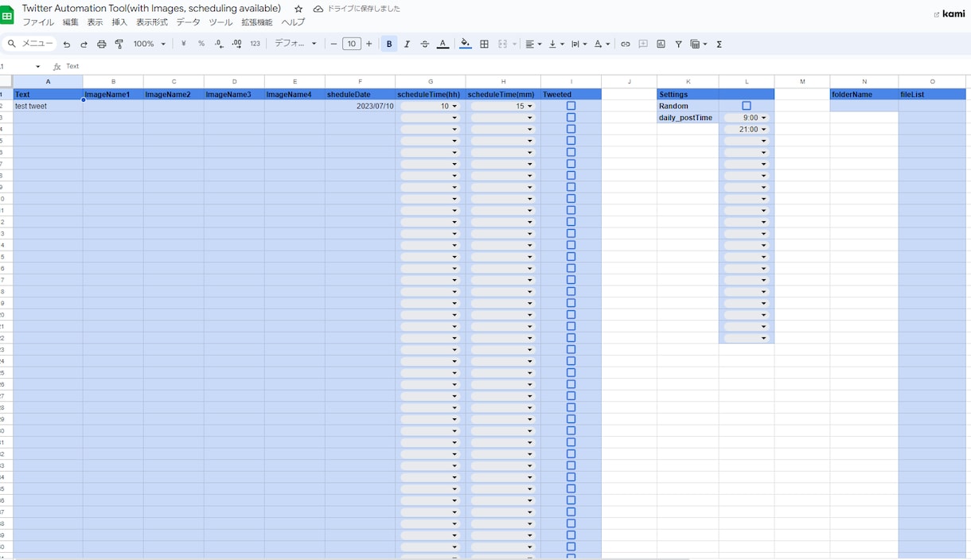
Task: Toggle italic formatting
Action: (x=407, y=44)
